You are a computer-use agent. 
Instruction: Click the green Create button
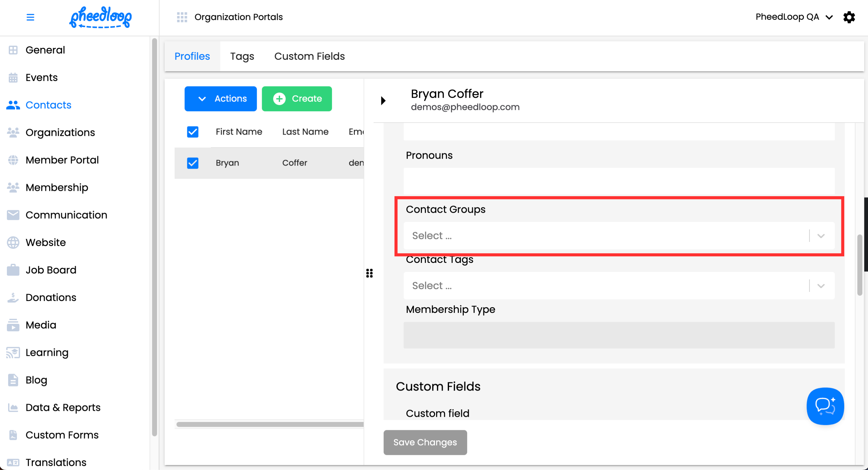pyautogui.click(x=297, y=99)
